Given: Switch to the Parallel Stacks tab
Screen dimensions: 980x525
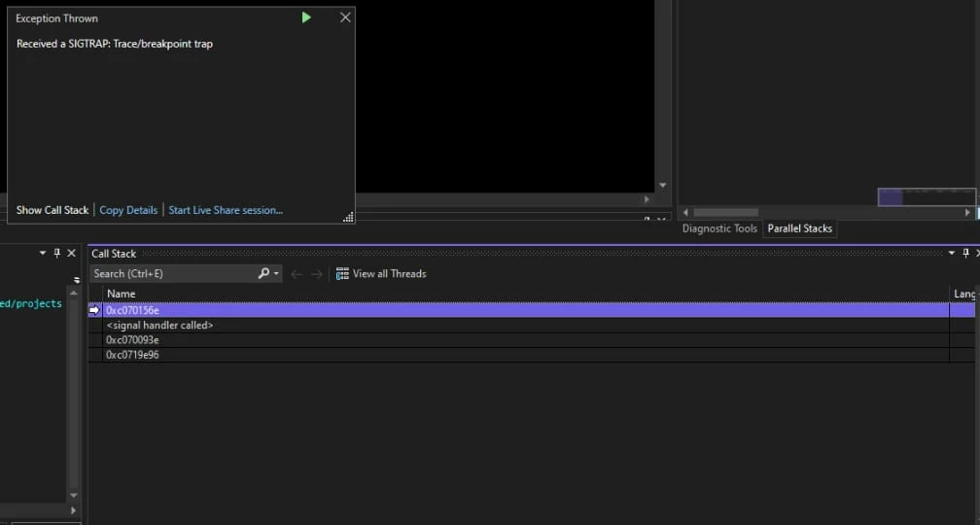Looking at the screenshot, I should pyautogui.click(x=799, y=228).
